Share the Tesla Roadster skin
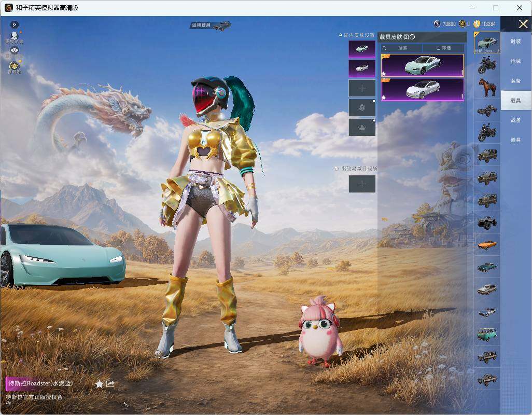 (x=110, y=384)
